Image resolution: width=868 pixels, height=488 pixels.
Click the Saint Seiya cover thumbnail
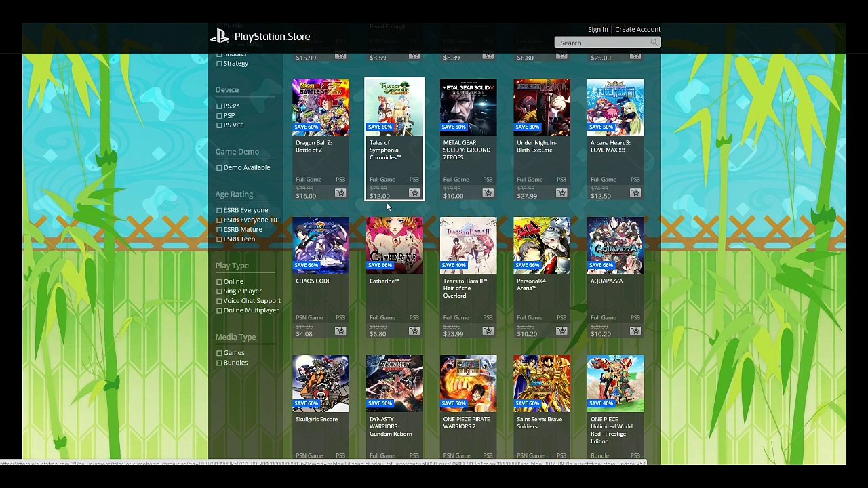542,384
